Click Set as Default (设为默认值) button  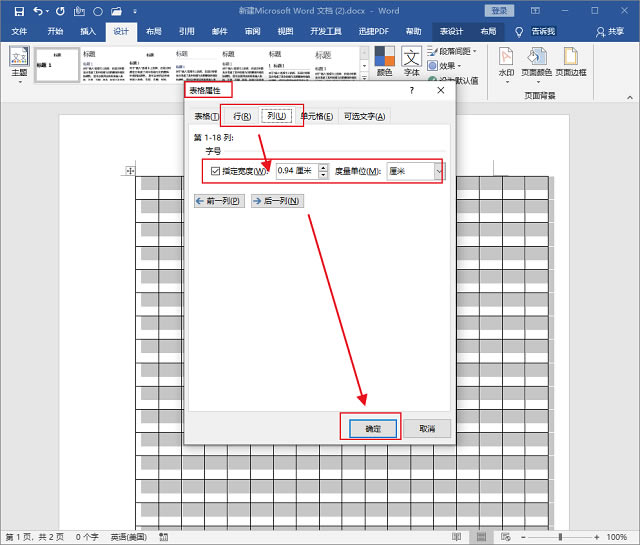pyautogui.click(x=453, y=80)
